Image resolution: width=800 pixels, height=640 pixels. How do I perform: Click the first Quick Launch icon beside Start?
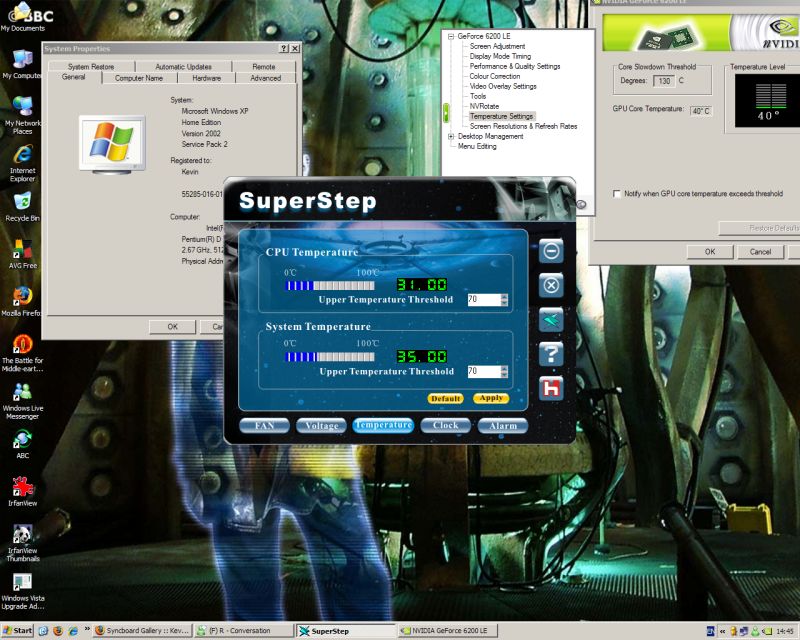click(43, 631)
